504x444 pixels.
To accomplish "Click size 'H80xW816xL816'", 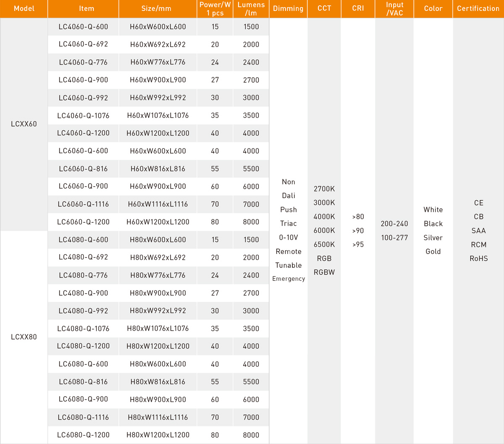I will pyautogui.click(x=158, y=382).
